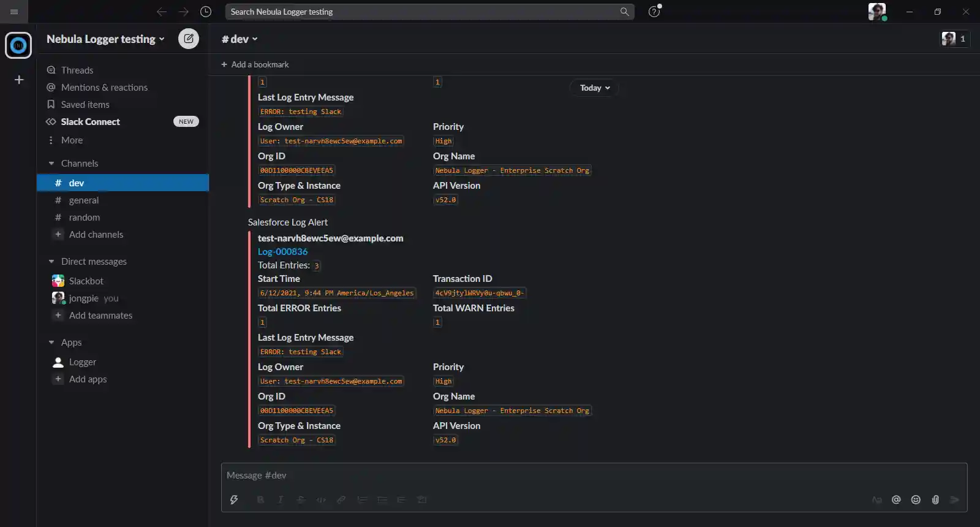Open the #dev channel details dropdown
Image resolution: width=980 pixels, height=527 pixels.
tap(239, 39)
